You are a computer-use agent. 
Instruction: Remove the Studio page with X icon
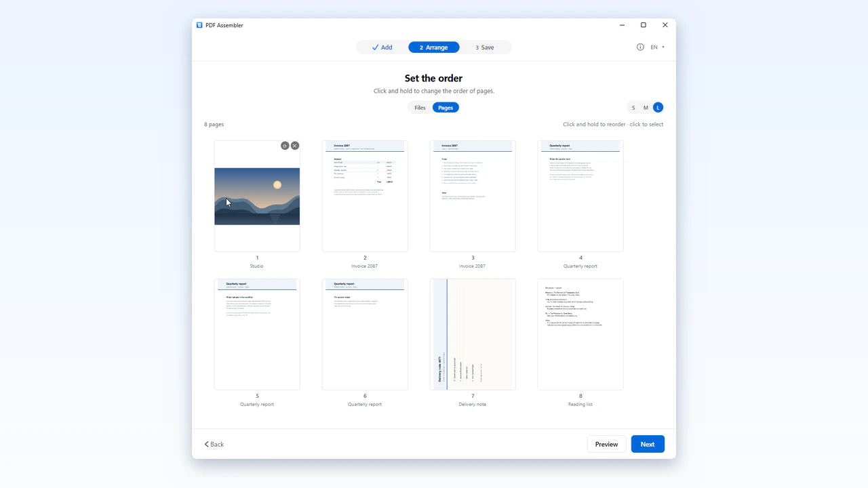tap(295, 146)
